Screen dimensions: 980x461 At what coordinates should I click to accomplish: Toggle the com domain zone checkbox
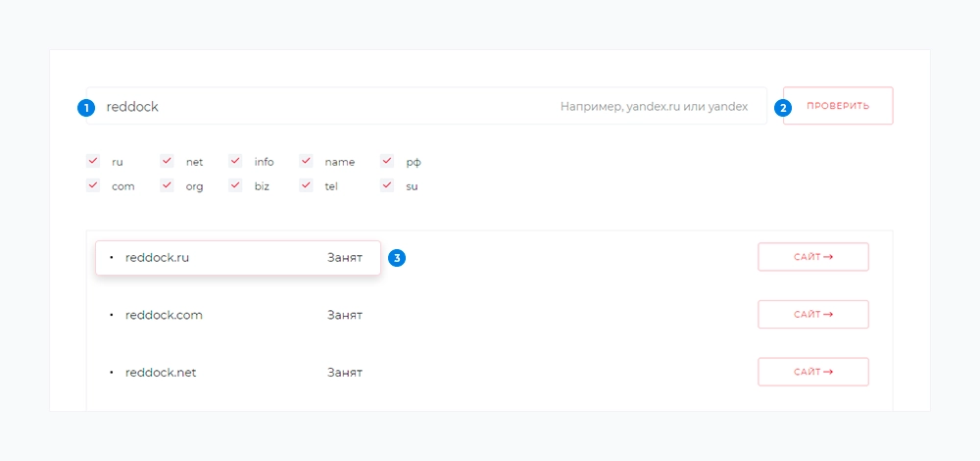(94, 185)
